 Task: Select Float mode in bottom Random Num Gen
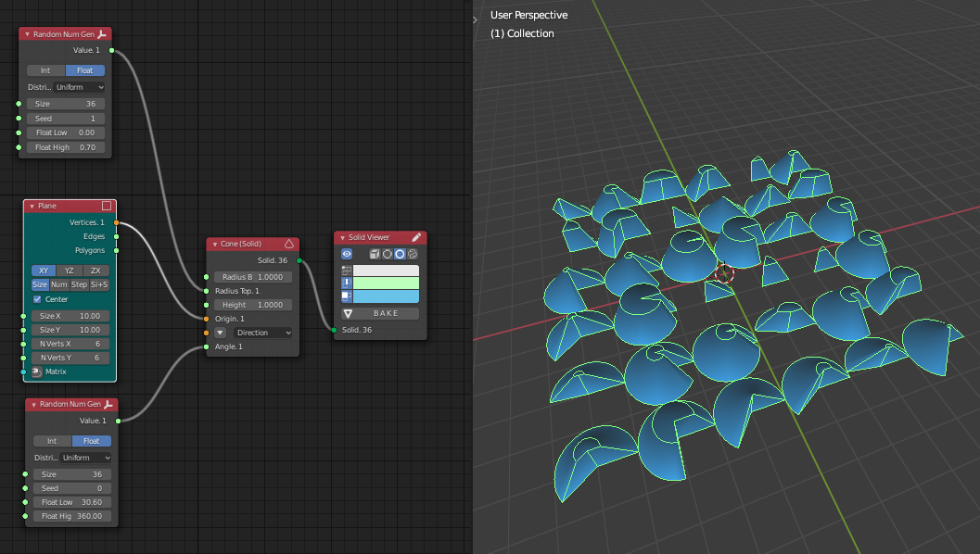(x=92, y=441)
